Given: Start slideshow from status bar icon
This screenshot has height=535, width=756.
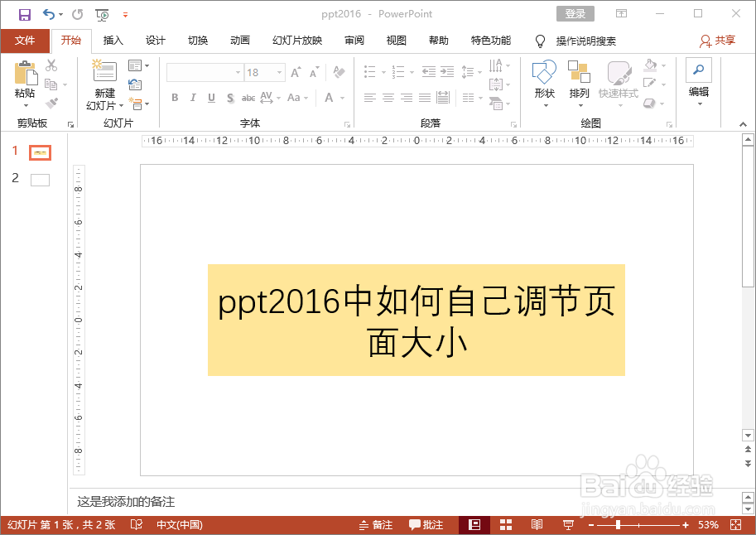Looking at the screenshot, I should point(568,525).
